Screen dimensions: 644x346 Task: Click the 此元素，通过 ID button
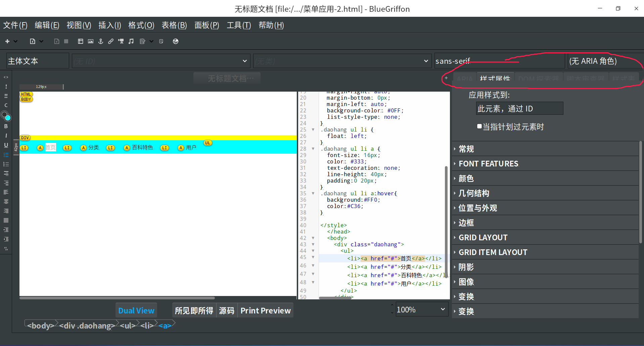pos(519,108)
